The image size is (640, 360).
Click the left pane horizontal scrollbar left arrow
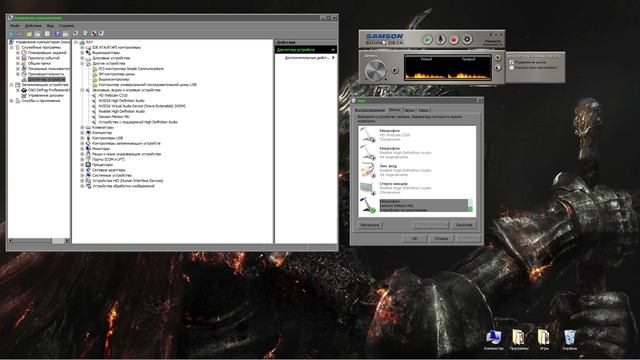point(11,241)
